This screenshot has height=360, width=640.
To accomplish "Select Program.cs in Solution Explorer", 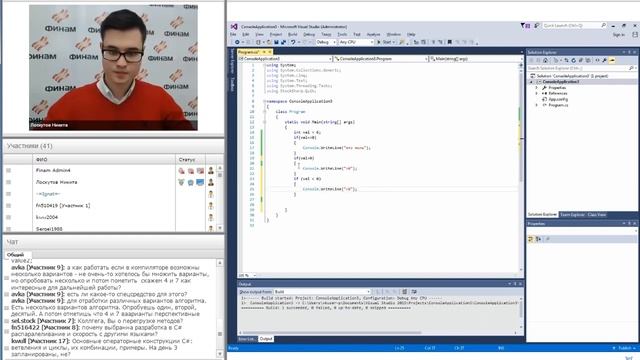I will click(x=558, y=105).
